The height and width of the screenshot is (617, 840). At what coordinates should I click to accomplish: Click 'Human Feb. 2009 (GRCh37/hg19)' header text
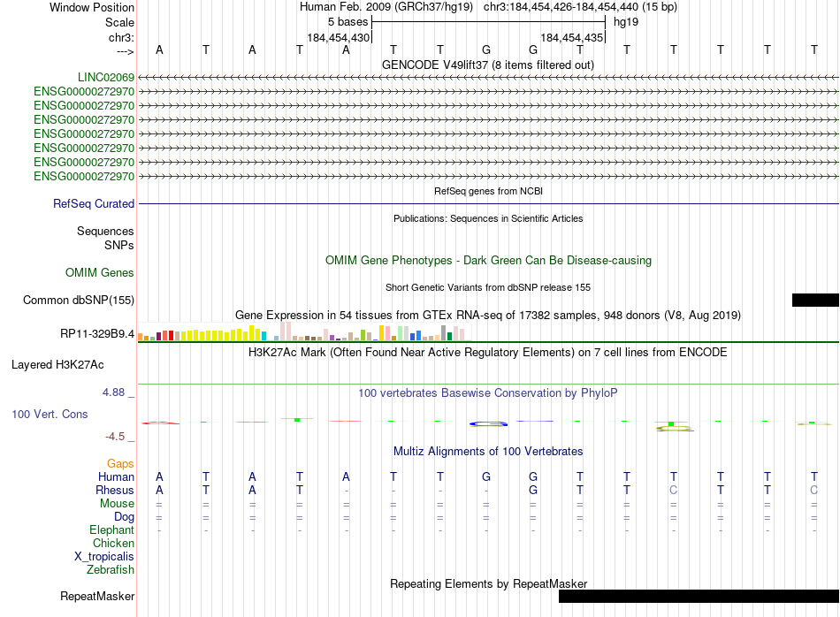[386, 7]
